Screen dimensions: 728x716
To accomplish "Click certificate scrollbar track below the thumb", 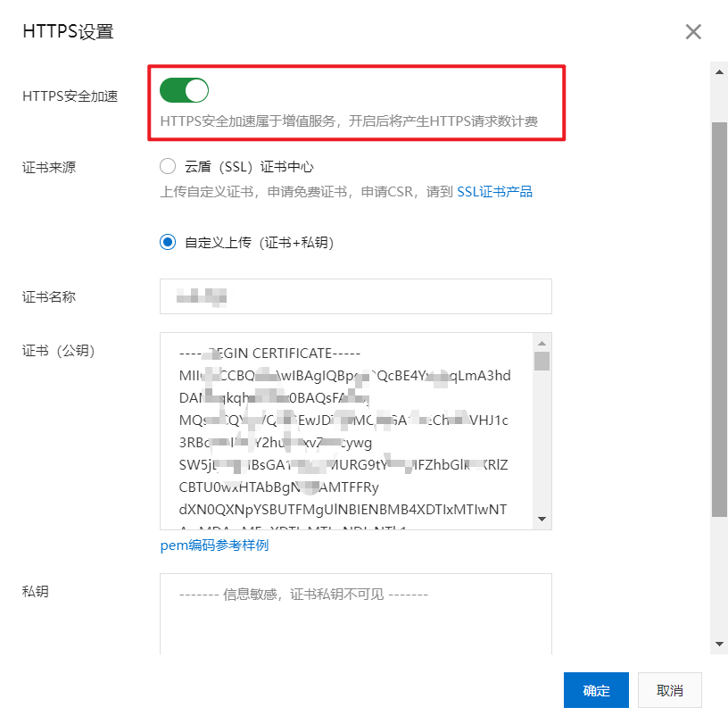I will 542,446.
